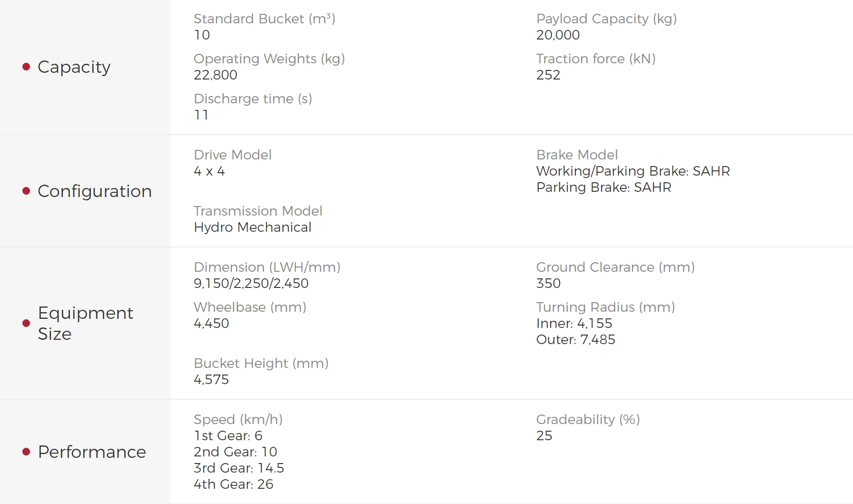
Task: Click the Traction force (kN) label
Action: (x=596, y=59)
